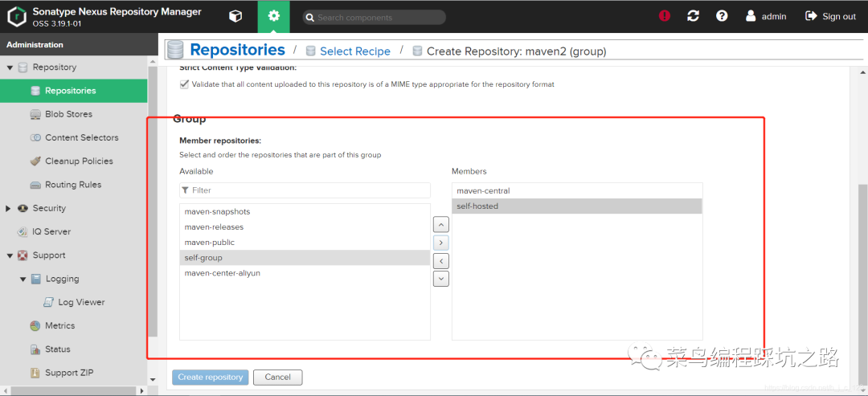
Task: Open Blob Stores in sidebar
Action: click(68, 114)
